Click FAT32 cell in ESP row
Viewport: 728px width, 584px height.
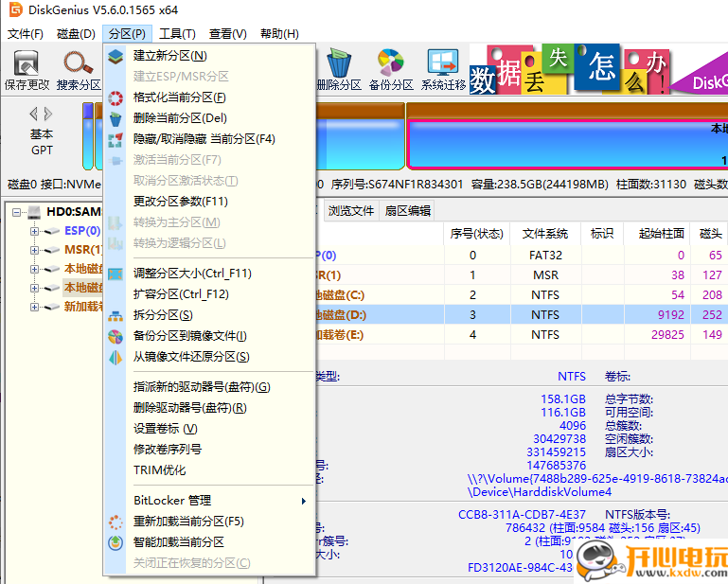tap(545, 256)
